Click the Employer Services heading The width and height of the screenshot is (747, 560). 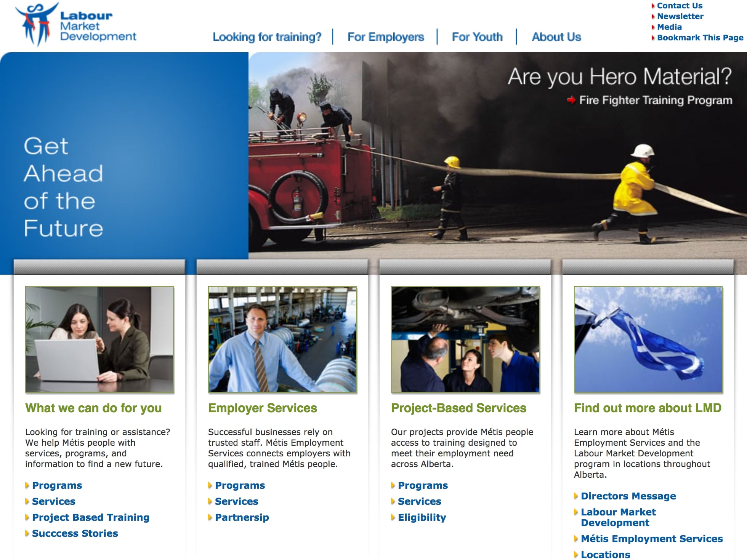(x=263, y=408)
